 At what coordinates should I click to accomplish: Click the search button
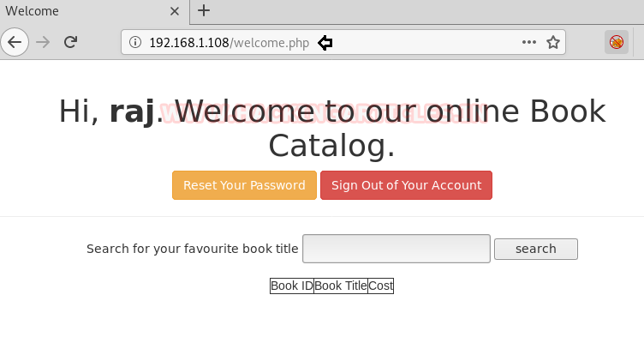pyautogui.click(x=536, y=249)
